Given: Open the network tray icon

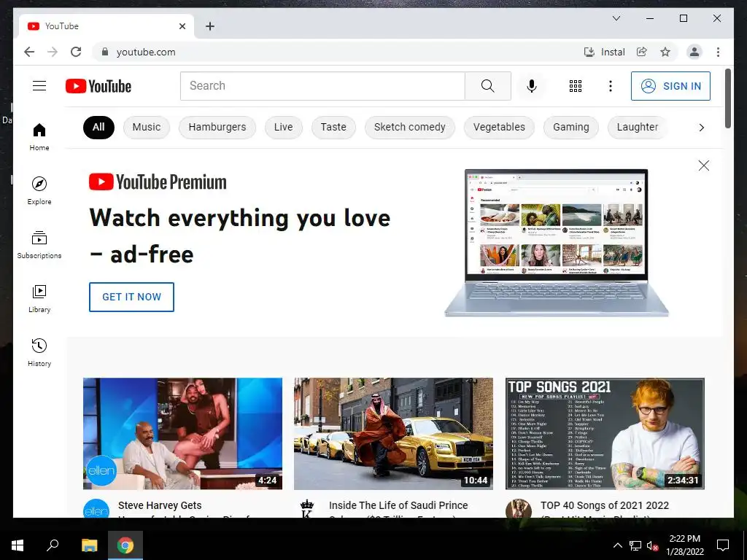Looking at the screenshot, I should click(635, 545).
